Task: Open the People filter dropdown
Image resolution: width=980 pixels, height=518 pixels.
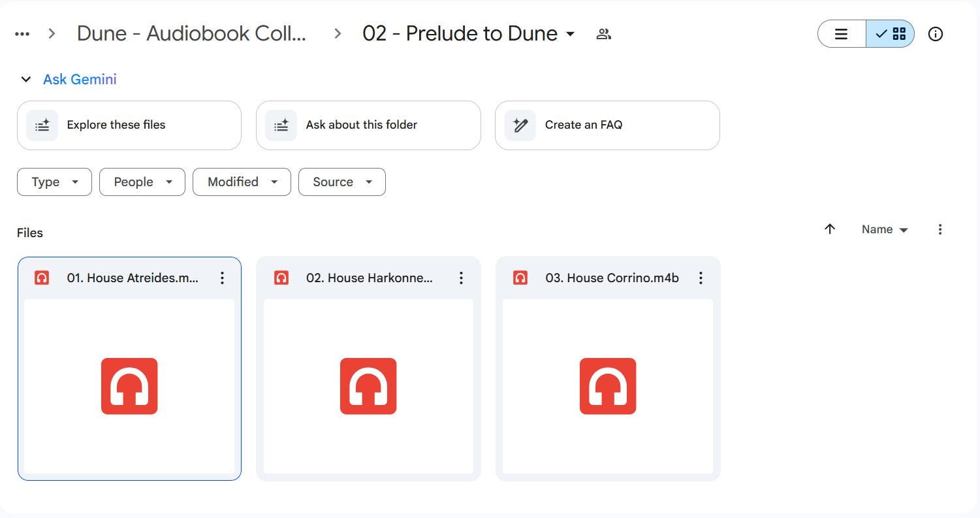Action: (142, 182)
